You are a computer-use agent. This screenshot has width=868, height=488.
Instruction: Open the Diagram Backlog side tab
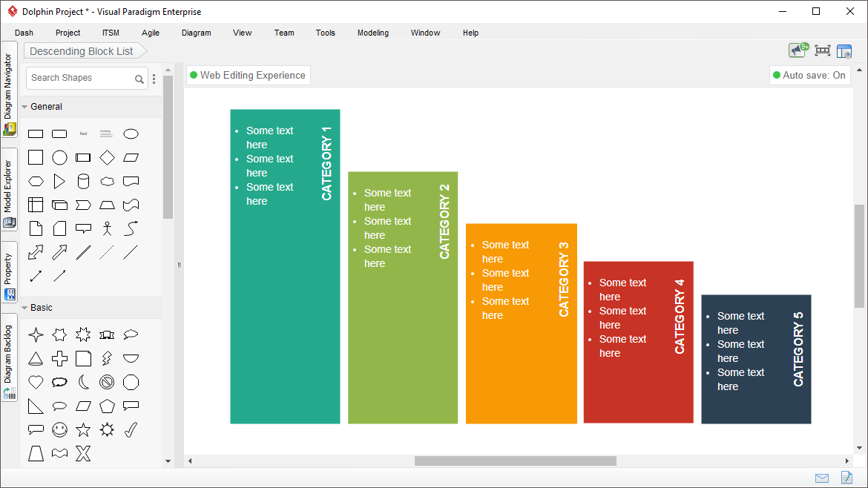[9, 357]
